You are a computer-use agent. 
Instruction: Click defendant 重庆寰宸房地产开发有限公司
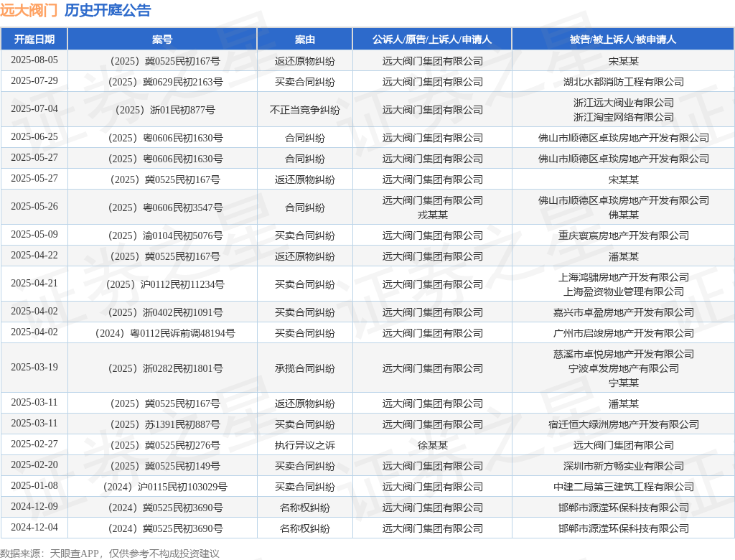[x=624, y=236]
